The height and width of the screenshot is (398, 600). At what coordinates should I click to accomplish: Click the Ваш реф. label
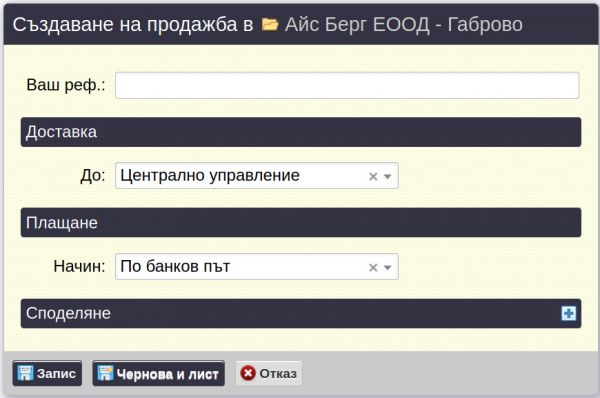click(x=66, y=85)
